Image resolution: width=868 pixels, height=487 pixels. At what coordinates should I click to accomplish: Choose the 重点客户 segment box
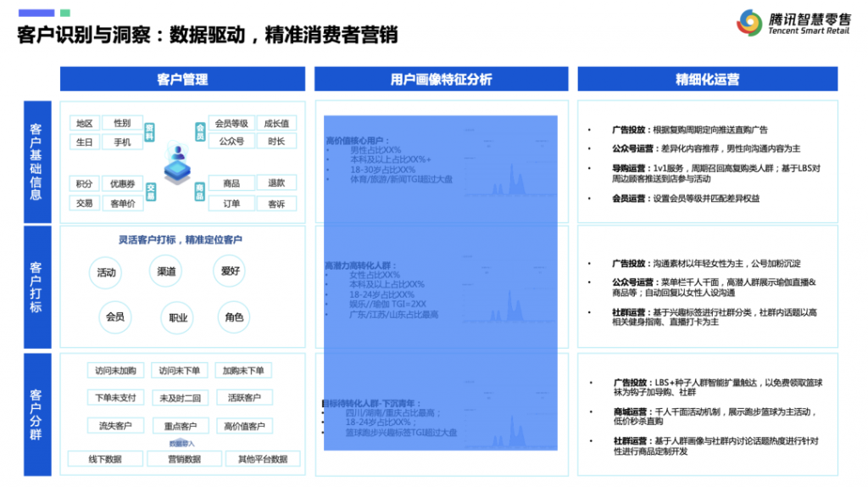(x=180, y=426)
